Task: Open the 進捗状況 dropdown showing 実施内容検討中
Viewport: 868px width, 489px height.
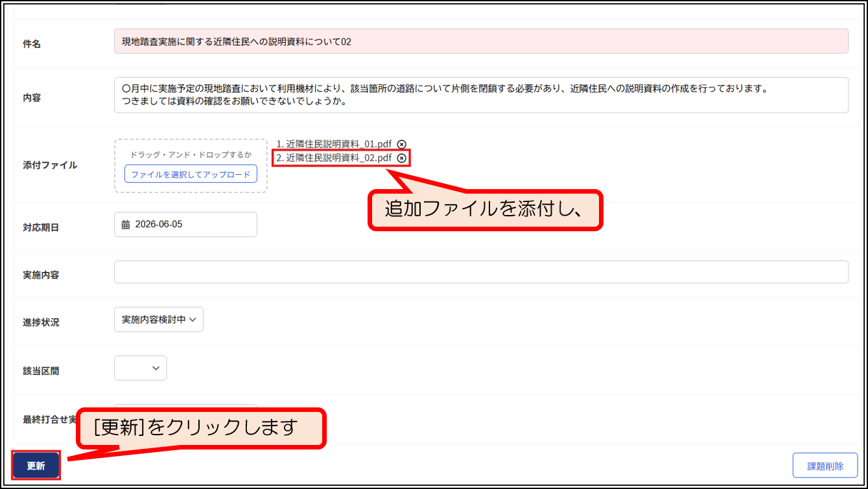Action: pos(159,319)
